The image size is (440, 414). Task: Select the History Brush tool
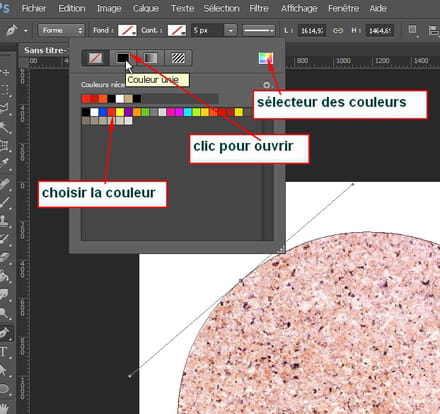click(x=5, y=239)
